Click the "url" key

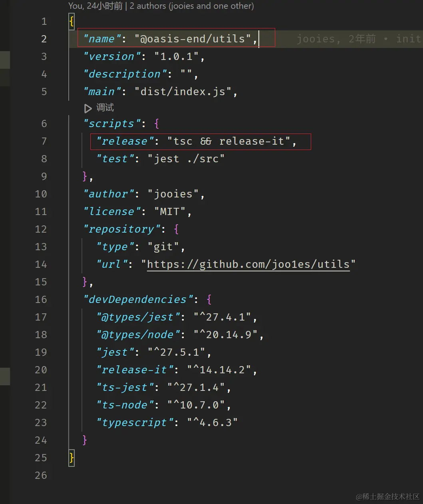coord(111,264)
